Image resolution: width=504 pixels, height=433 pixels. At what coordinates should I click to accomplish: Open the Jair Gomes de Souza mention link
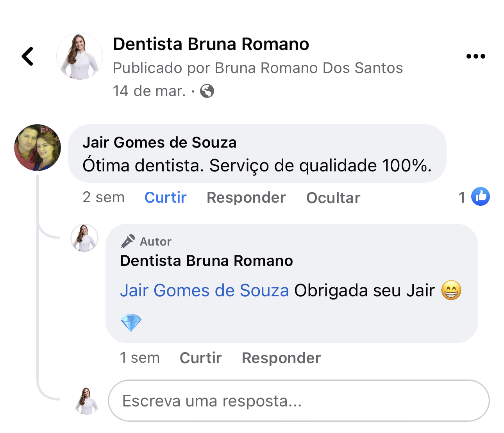(x=205, y=290)
